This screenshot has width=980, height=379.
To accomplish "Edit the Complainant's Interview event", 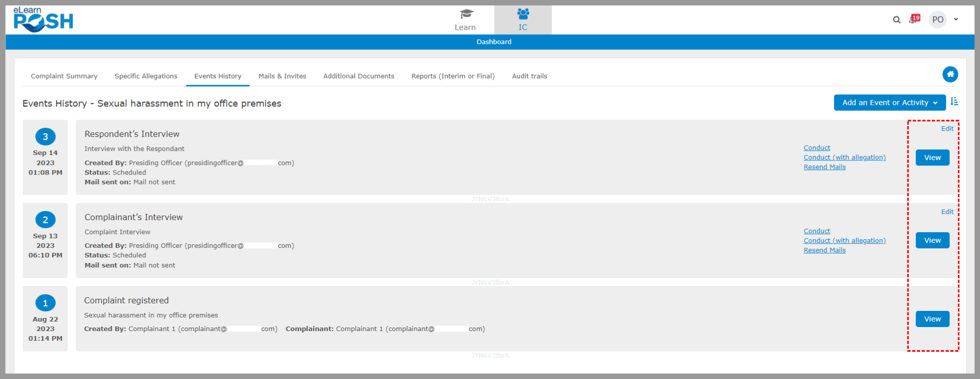I will click(x=947, y=212).
